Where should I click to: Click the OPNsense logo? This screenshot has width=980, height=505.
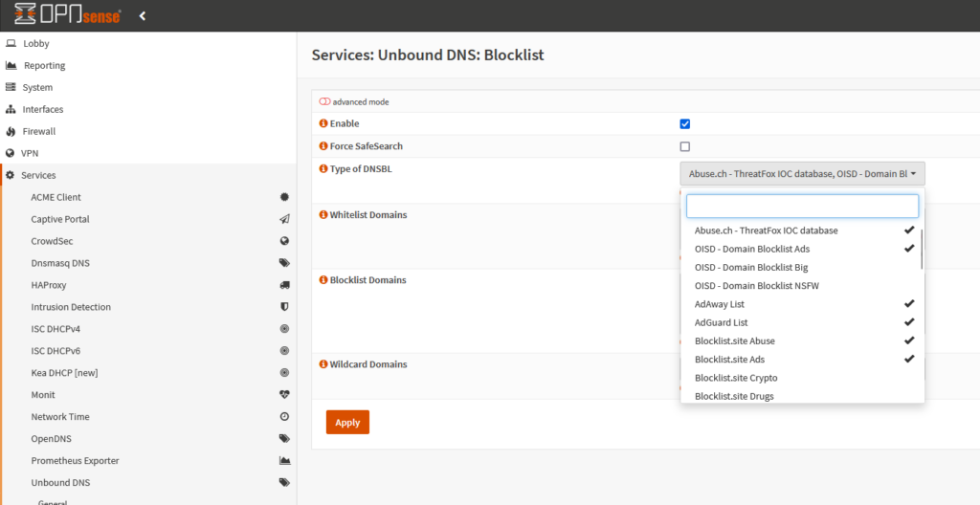coord(68,14)
